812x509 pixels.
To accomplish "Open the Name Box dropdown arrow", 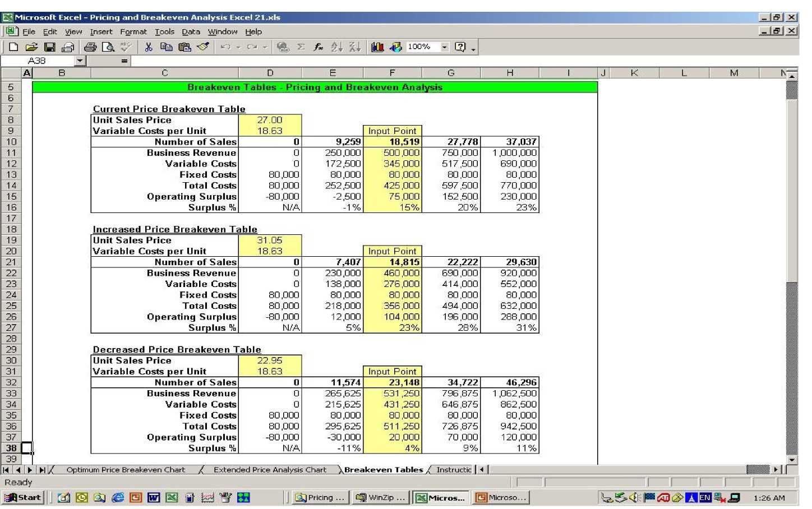I will coord(80,61).
